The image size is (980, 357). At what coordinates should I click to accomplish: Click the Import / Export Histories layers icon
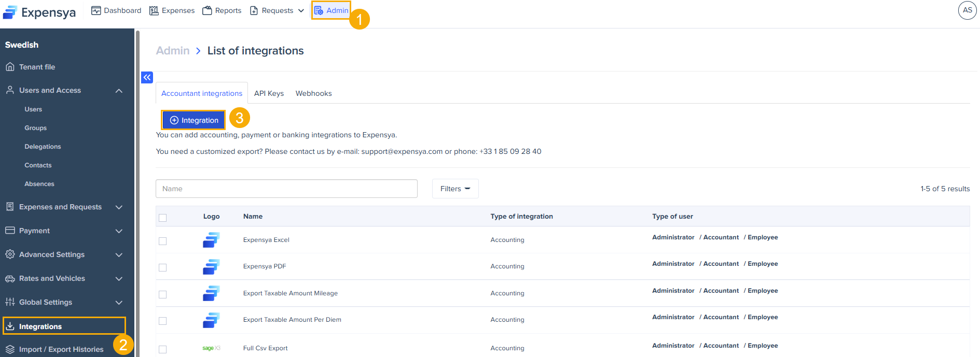click(x=10, y=349)
